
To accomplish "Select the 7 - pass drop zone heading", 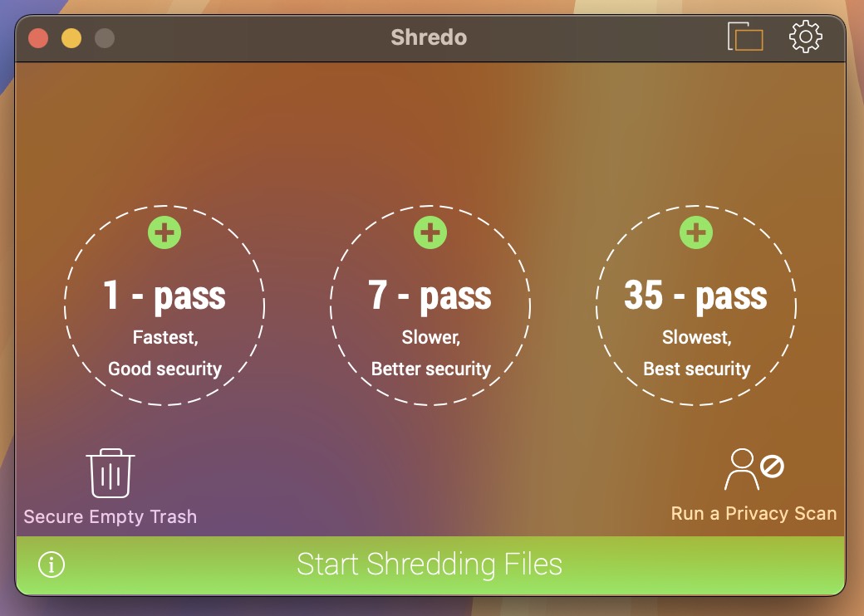I will [430, 296].
